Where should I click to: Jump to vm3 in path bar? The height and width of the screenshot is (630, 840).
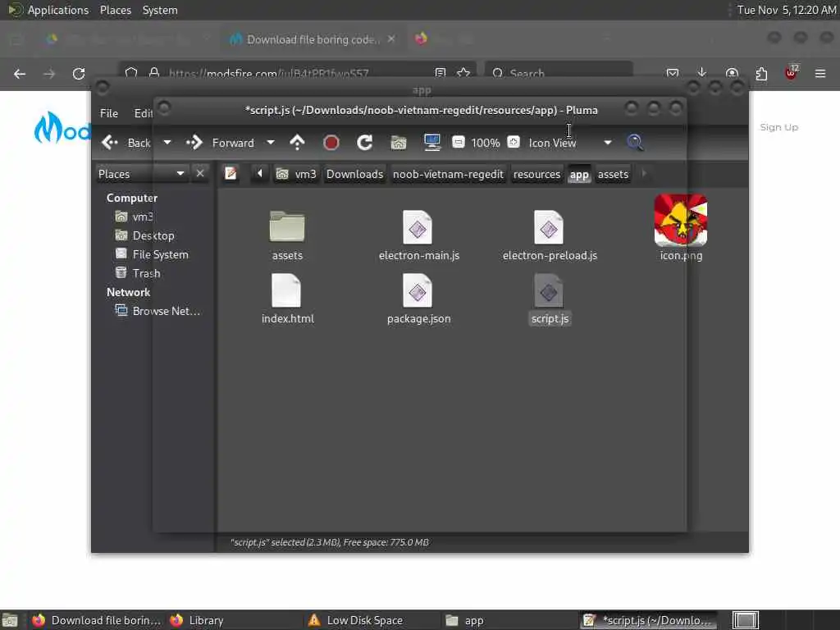[297, 174]
